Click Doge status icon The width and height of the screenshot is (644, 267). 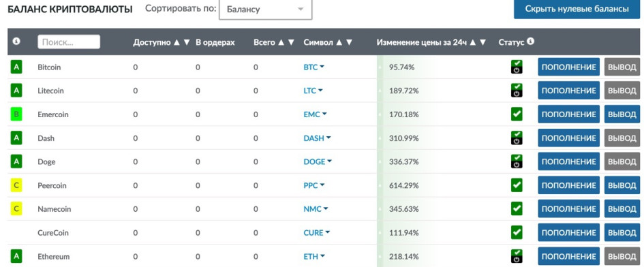517,162
